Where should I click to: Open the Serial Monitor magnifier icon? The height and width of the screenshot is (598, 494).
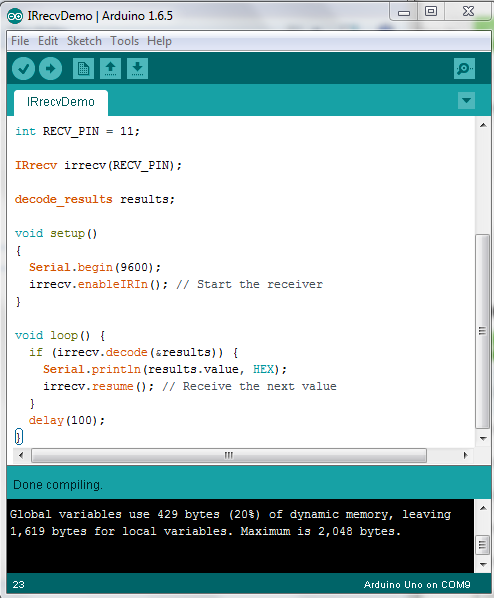pyautogui.click(x=464, y=69)
